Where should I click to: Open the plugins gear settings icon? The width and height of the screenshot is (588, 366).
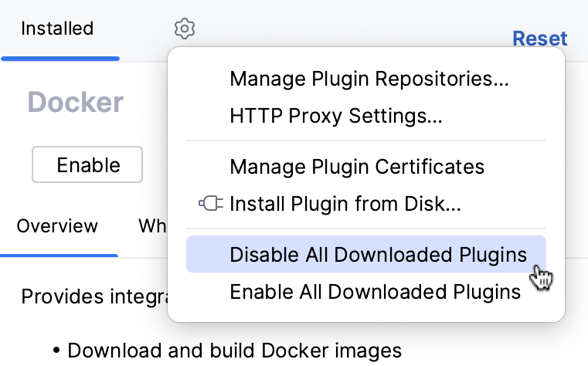point(185,29)
